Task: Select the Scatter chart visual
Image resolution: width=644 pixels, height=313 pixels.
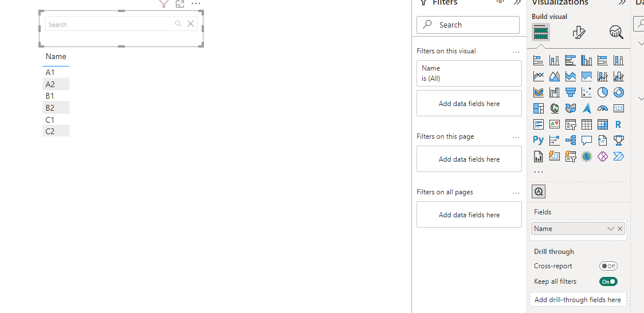Action: [x=587, y=92]
